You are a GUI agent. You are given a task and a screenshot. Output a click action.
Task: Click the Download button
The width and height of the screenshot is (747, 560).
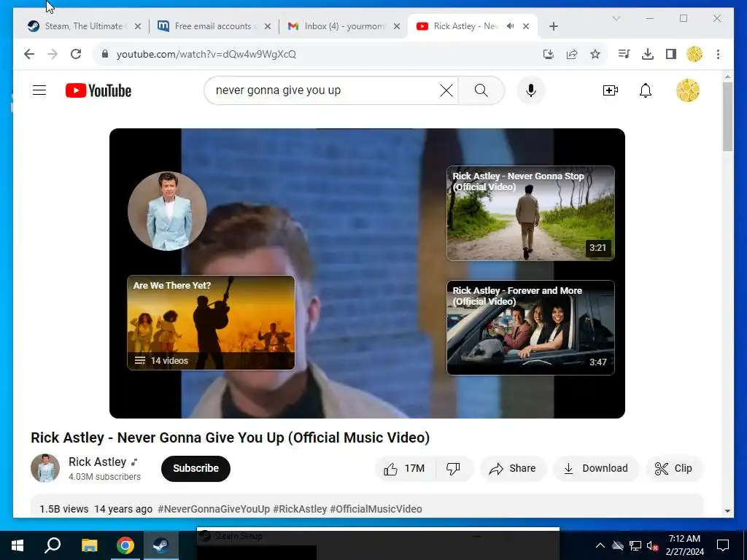coord(595,468)
